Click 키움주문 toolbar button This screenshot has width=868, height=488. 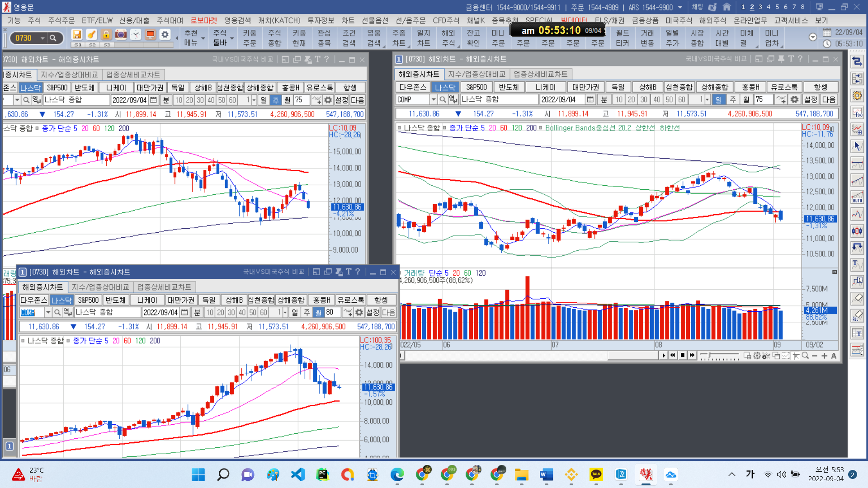250,38
